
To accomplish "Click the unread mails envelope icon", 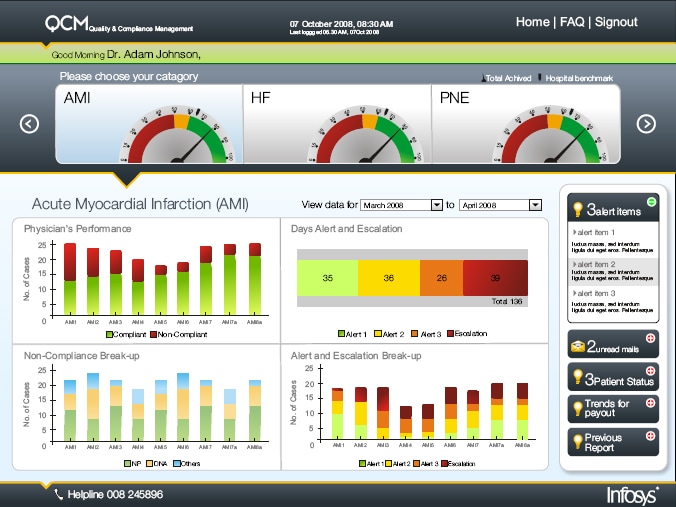I will coord(578,346).
